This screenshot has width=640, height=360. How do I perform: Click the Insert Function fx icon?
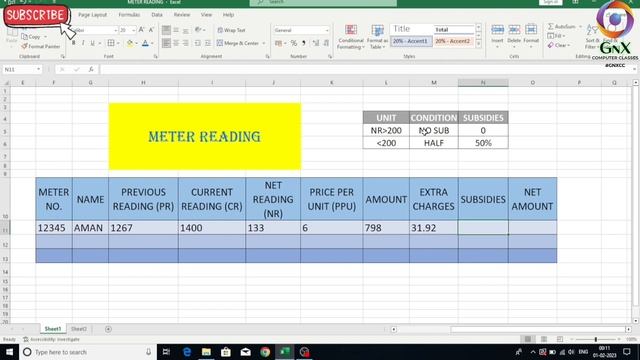point(91,69)
